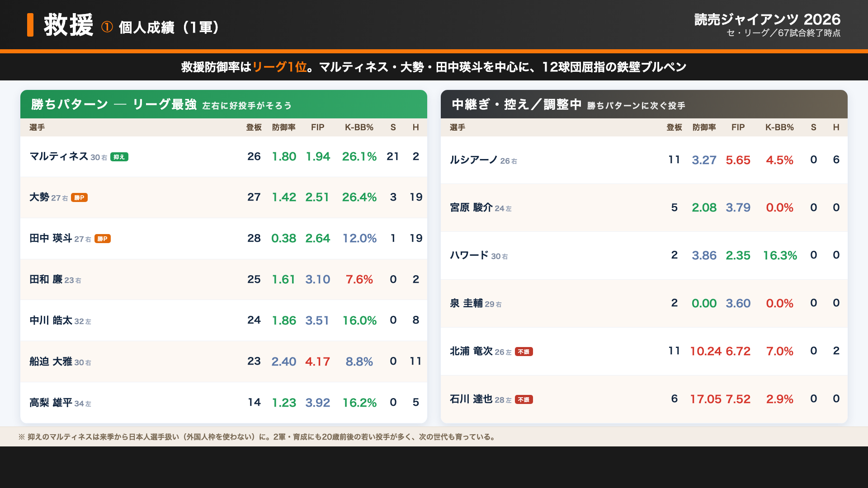The height and width of the screenshot is (488, 868).
Task: Click 石川 達也's ERA value 17.05
Action: [706, 399]
